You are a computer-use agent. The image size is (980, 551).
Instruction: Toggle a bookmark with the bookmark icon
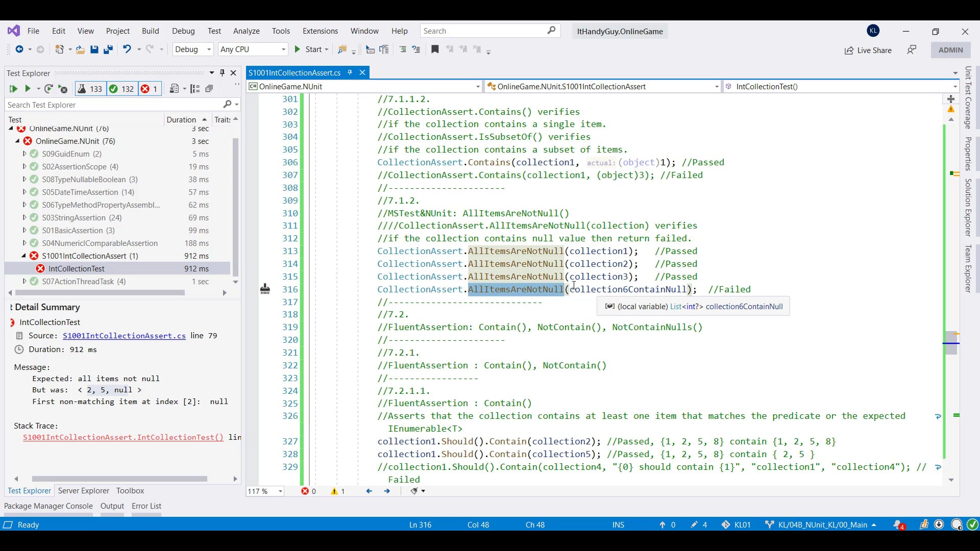(x=435, y=49)
